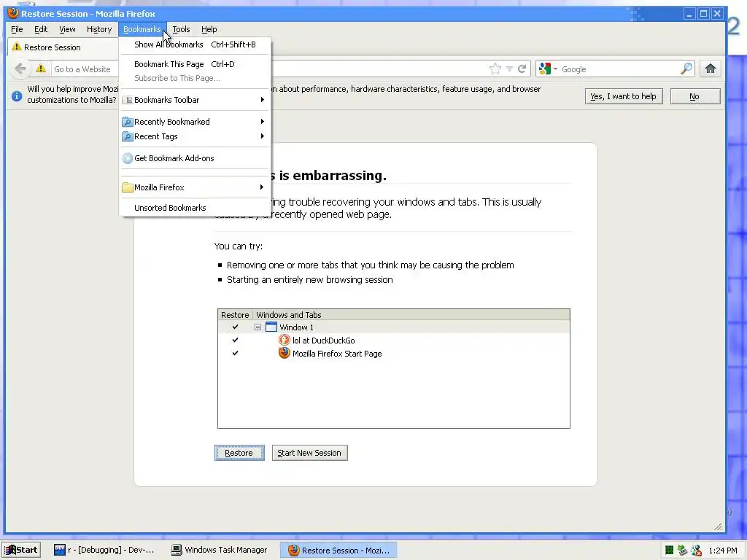Open the Help menu

point(209,29)
